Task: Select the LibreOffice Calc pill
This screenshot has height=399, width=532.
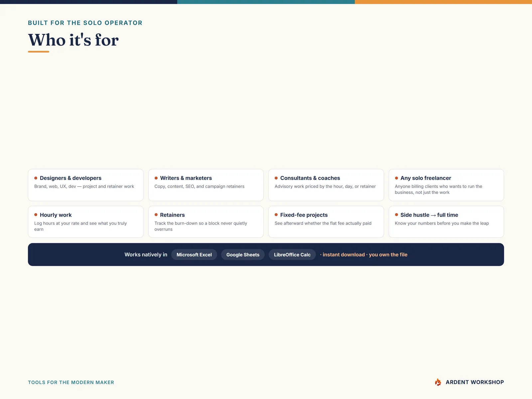Action: 292,255
